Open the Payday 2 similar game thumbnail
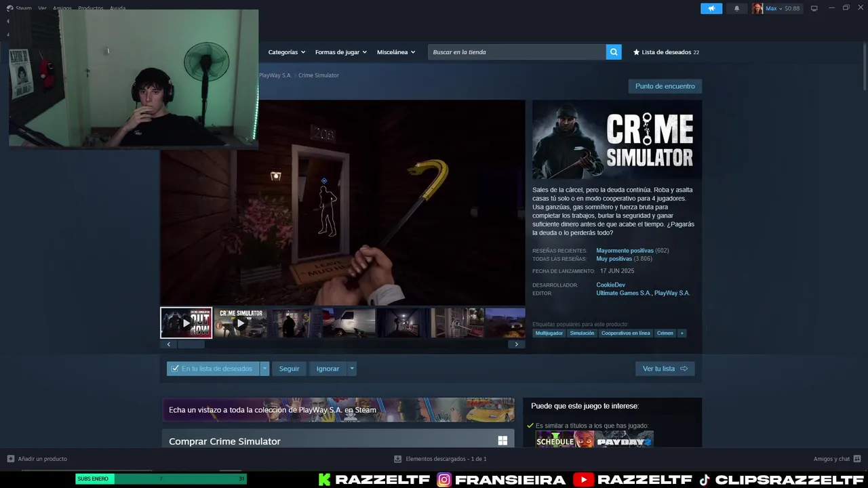This screenshot has width=868, height=488. pyautogui.click(x=625, y=439)
